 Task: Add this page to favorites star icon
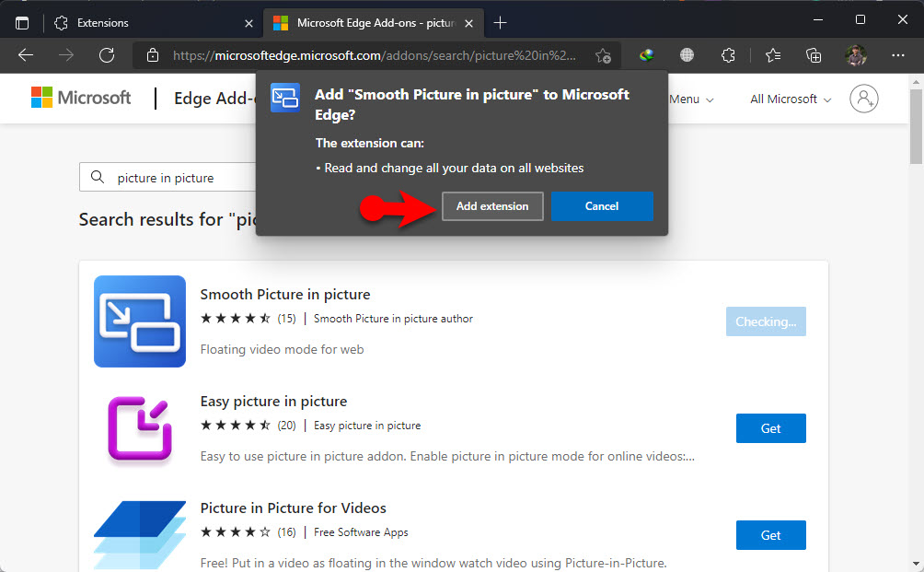coord(603,55)
